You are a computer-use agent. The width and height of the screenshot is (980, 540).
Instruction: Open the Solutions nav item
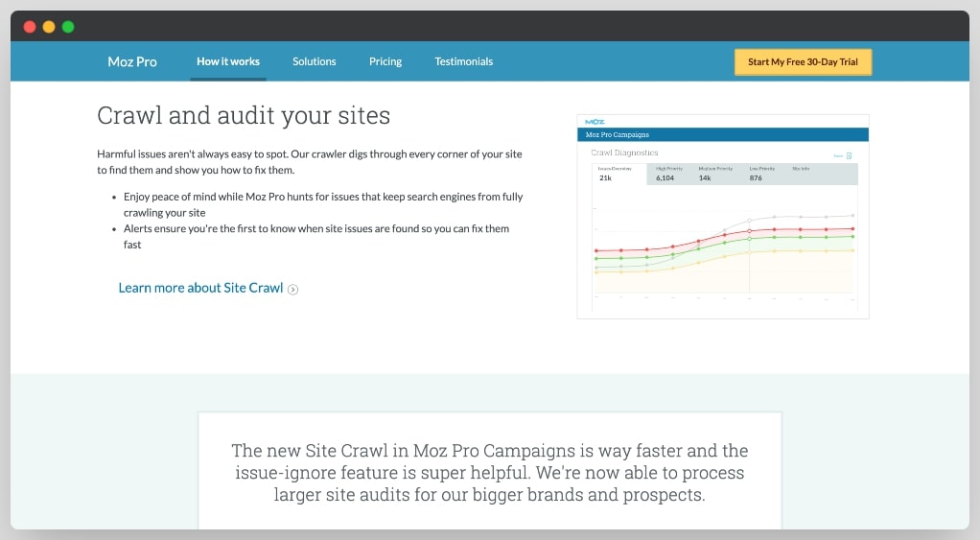pyautogui.click(x=315, y=61)
